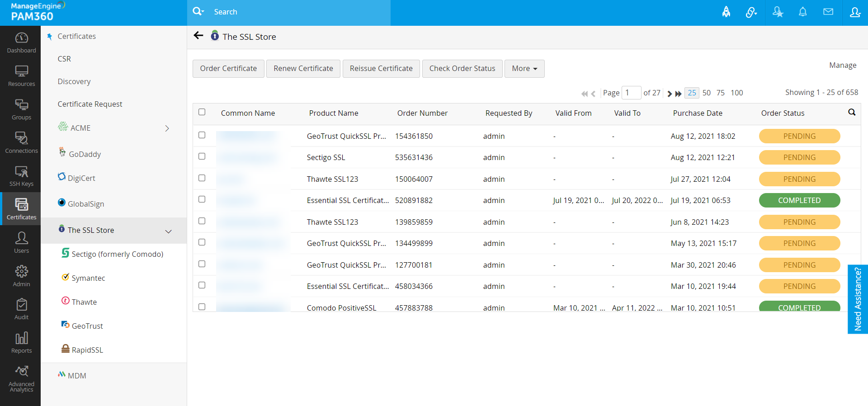Click the page number input field
The width and height of the screenshot is (868, 406).
631,93
